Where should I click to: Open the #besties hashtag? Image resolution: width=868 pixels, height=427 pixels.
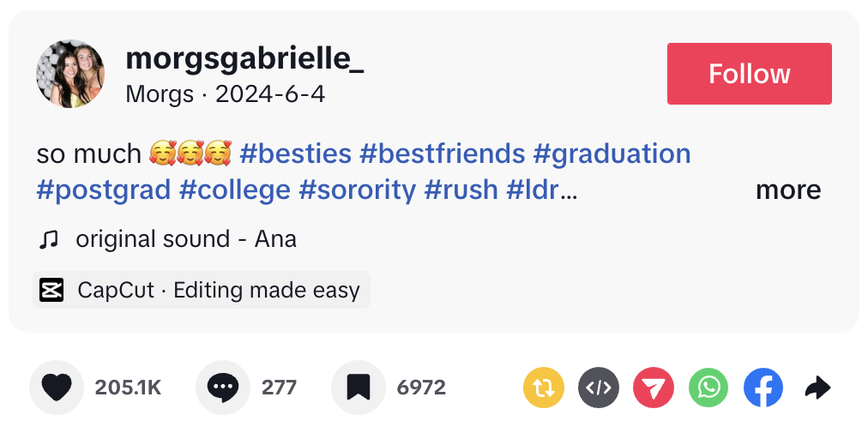coord(296,153)
